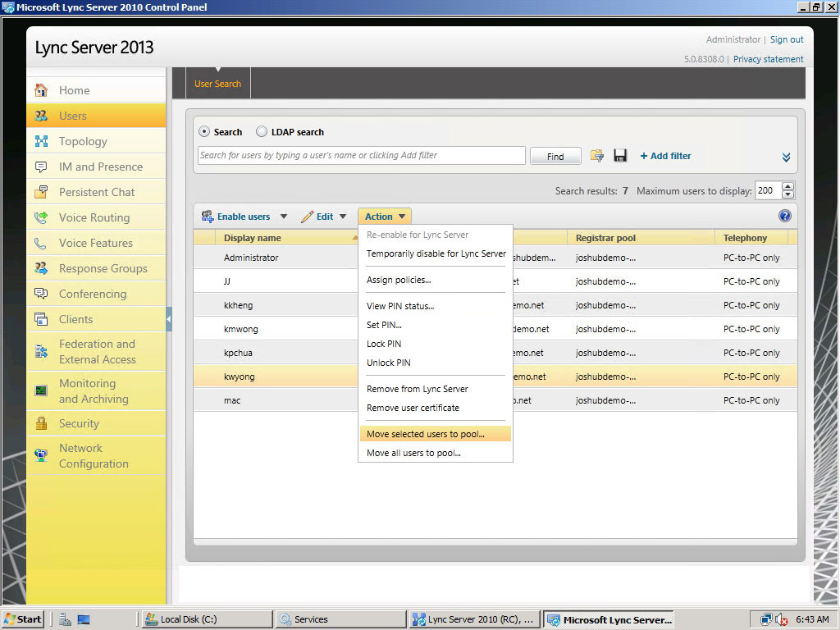Click the system tray network icon

point(766,619)
